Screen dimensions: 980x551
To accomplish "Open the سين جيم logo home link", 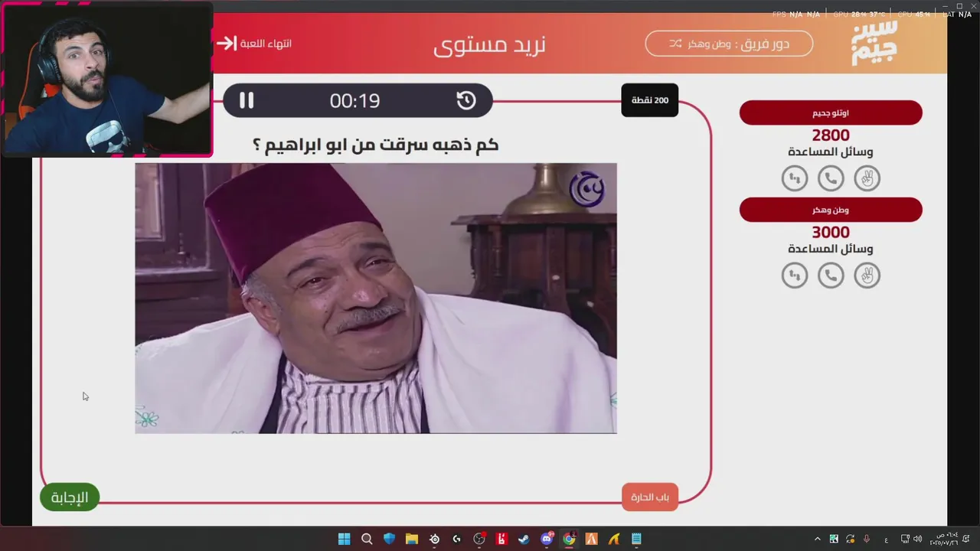I will point(874,44).
